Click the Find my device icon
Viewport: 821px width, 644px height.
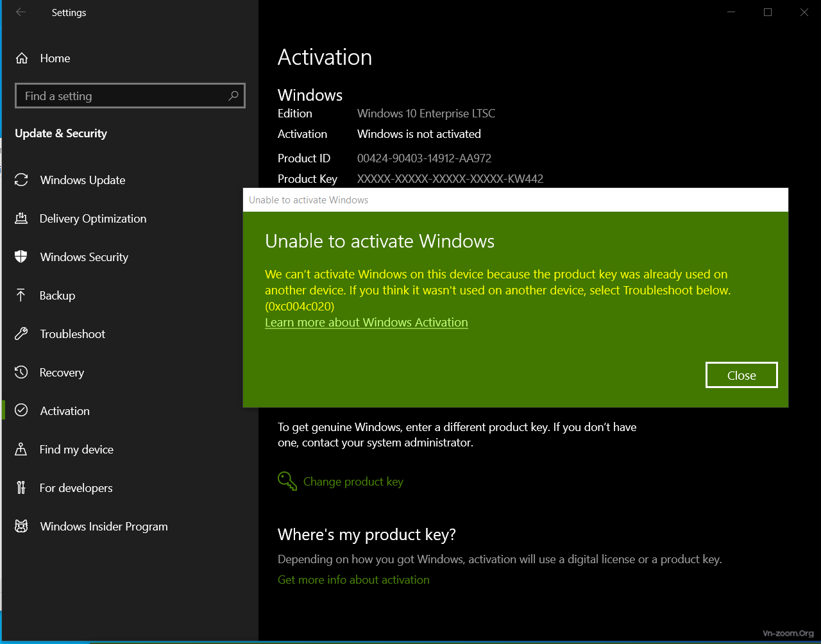[x=21, y=449]
